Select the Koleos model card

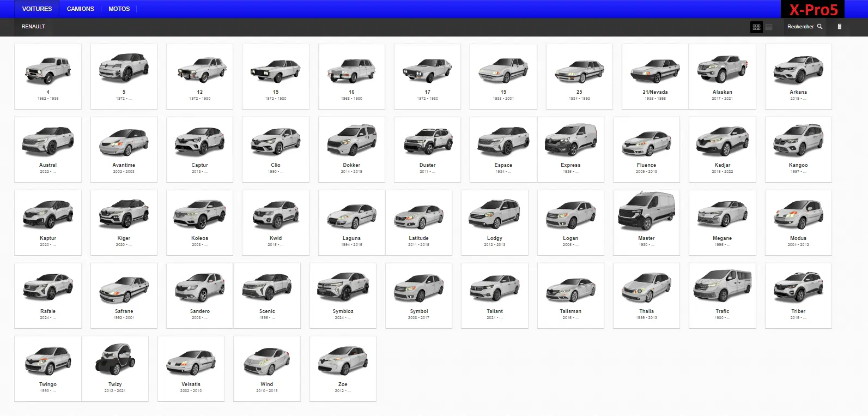[x=200, y=222]
